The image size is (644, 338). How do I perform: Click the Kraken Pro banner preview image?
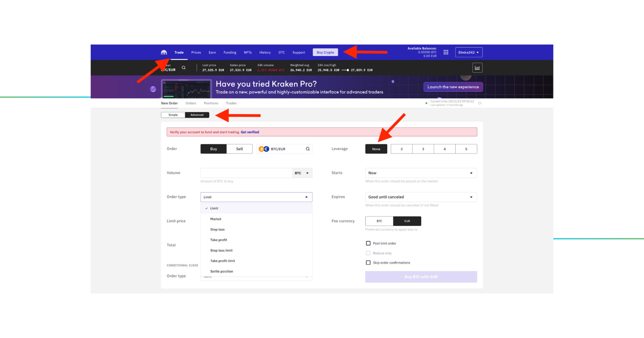(x=186, y=89)
